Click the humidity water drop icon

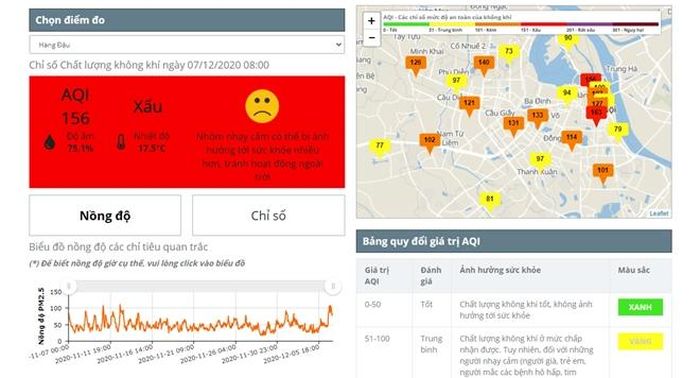pos(50,142)
